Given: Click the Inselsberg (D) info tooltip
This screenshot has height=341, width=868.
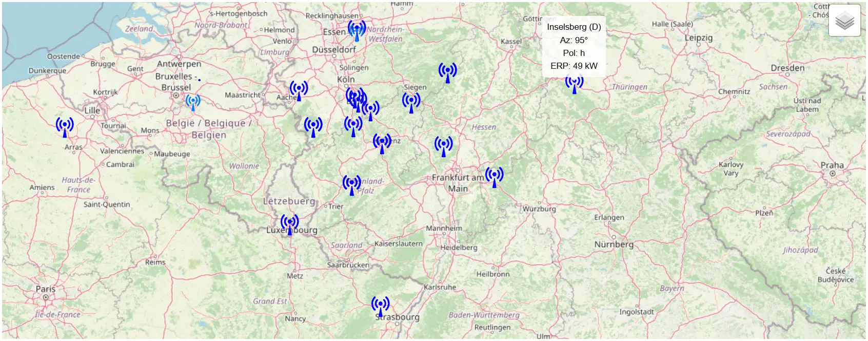Looking at the screenshot, I should coord(574,46).
